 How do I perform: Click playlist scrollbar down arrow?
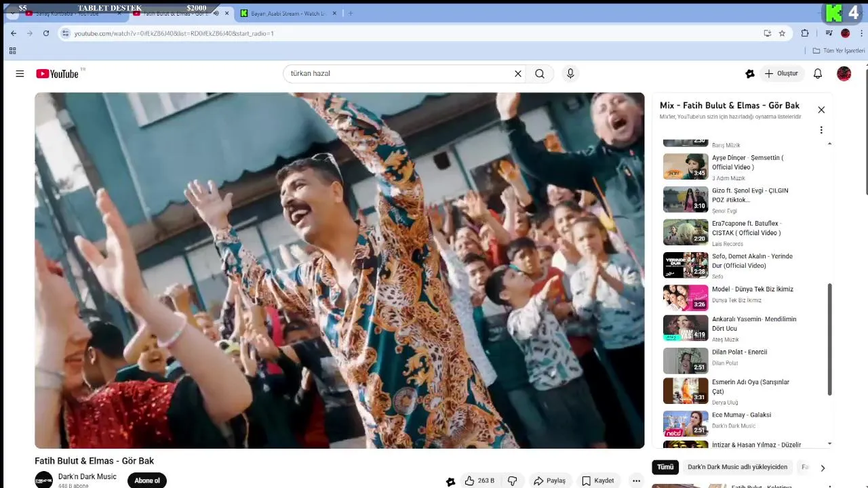829,444
